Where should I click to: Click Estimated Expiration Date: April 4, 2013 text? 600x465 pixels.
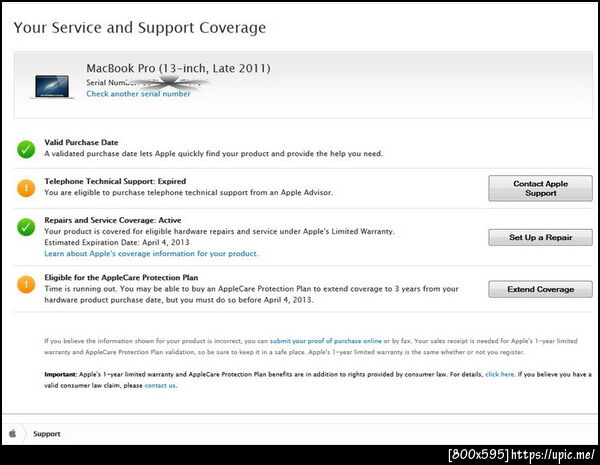[117, 242]
